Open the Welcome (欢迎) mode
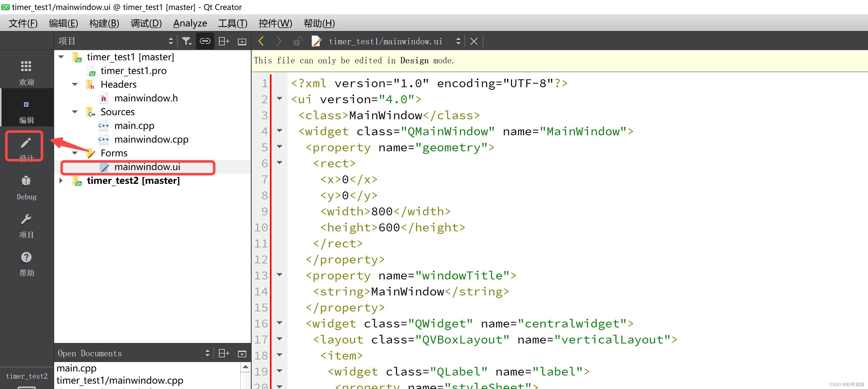The width and height of the screenshot is (868, 389). point(26,72)
